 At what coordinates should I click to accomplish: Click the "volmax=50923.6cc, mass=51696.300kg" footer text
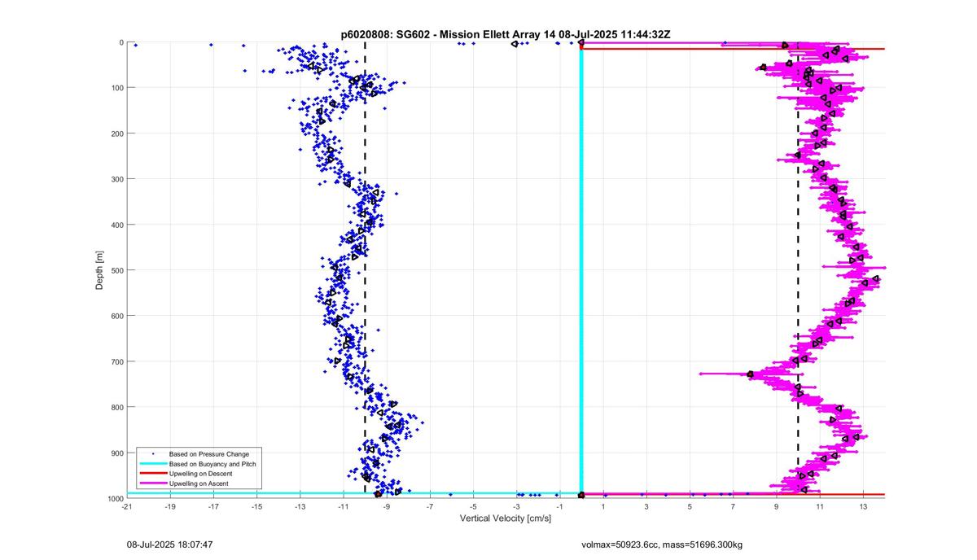pyautogui.click(x=662, y=544)
